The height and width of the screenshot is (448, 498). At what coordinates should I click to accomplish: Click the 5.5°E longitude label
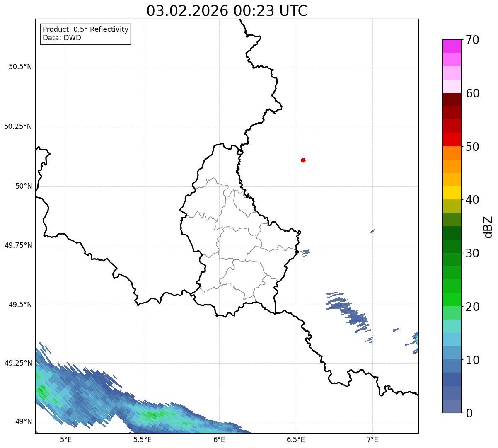[x=143, y=440]
